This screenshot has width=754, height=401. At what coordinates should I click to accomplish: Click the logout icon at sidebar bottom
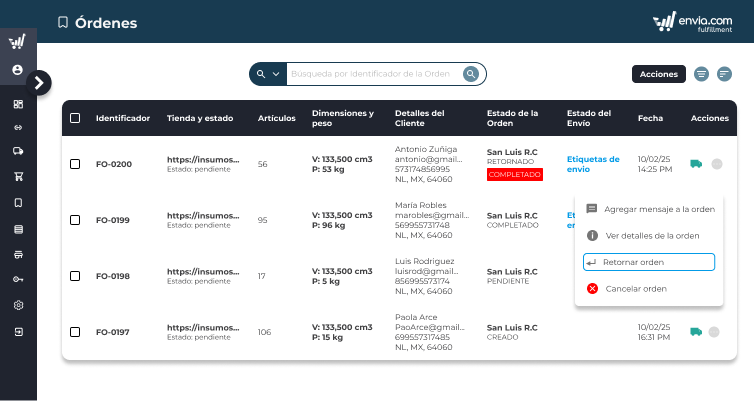point(18,331)
